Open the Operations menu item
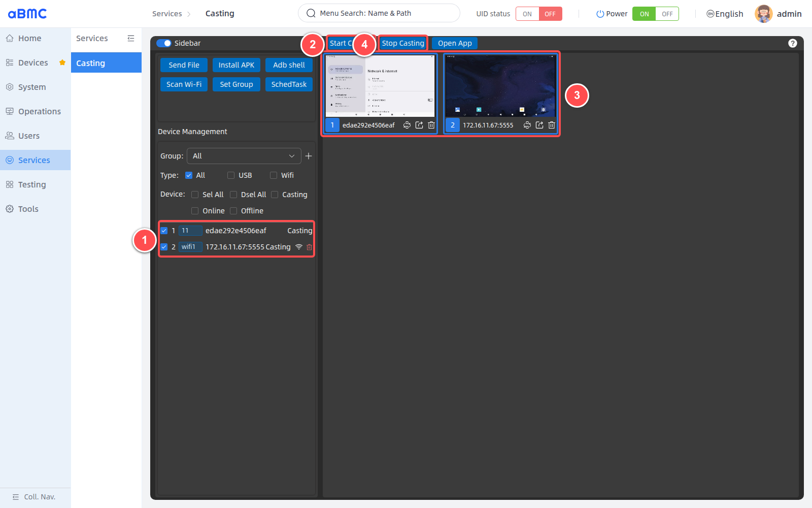This screenshot has width=812, height=508. coord(35,111)
